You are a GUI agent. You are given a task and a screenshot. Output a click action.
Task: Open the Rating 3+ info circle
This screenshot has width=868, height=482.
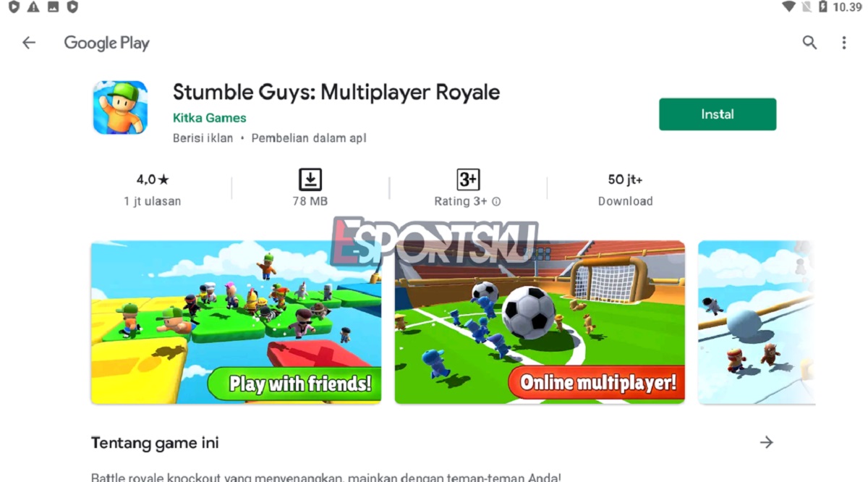click(496, 202)
